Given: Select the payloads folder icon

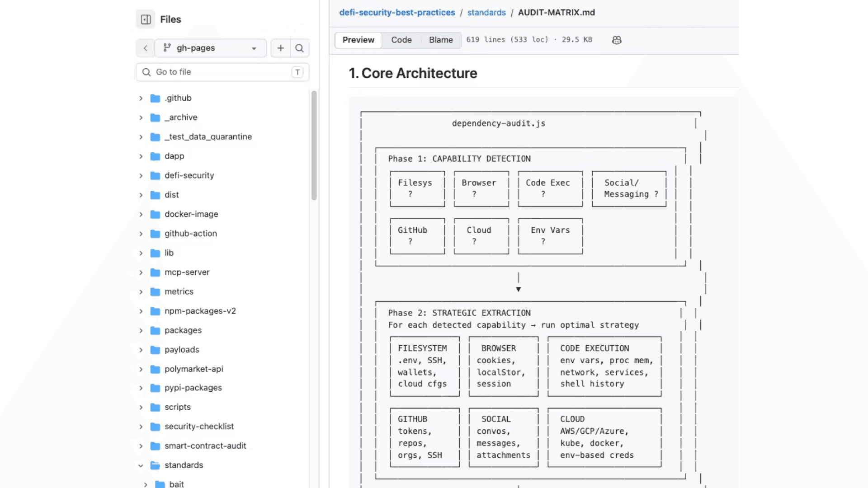Looking at the screenshot, I should [x=155, y=350].
